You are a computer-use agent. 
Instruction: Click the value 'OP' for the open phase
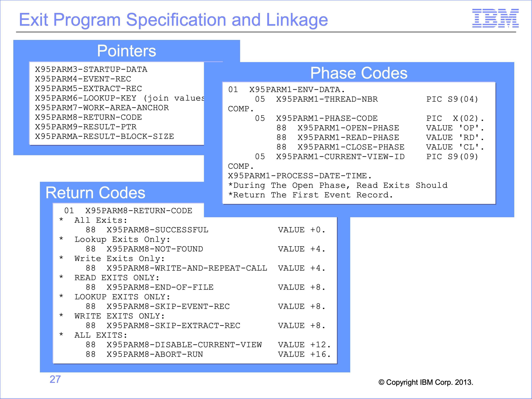pyautogui.click(x=469, y=128)
